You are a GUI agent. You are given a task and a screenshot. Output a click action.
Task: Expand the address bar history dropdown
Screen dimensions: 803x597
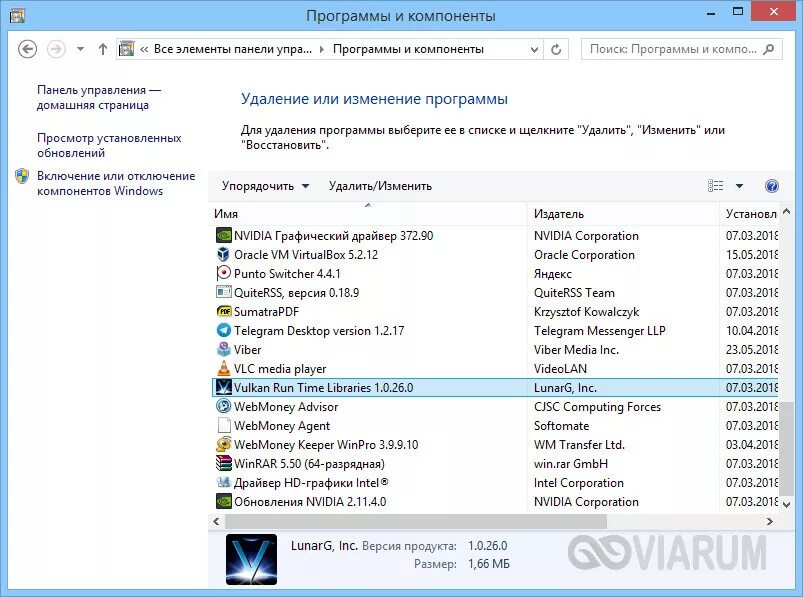click(x=534, y=50)
